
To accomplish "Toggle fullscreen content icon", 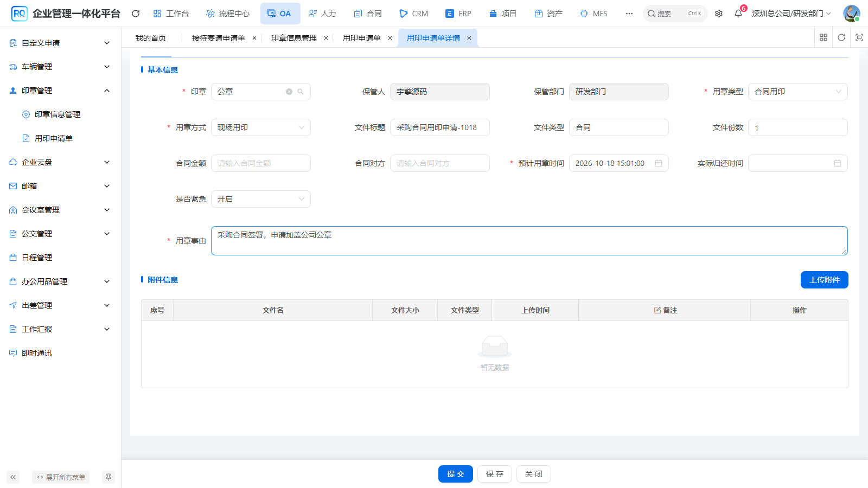I will pos(859,37).
